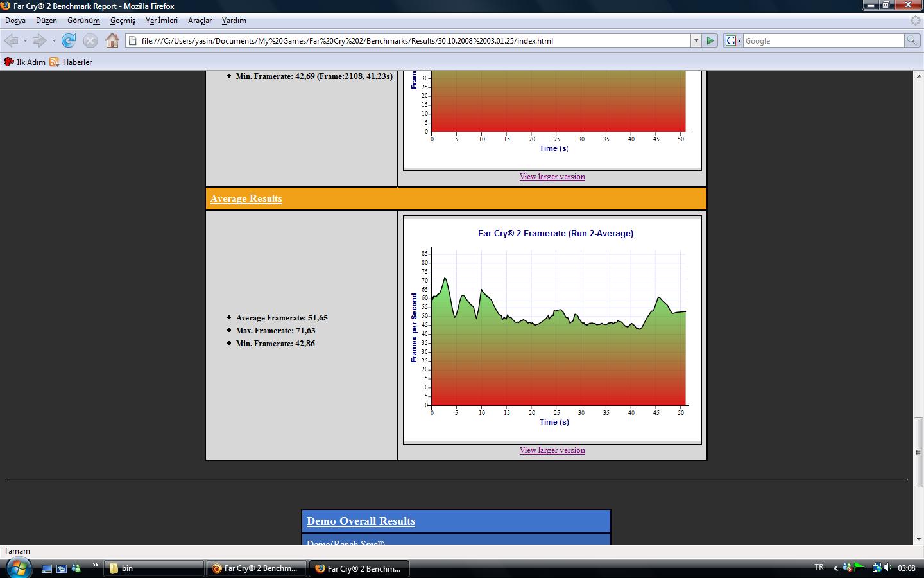Open the Düzen menu
Viewport: 924px width, 578px height.
click(x=46, y=21)
